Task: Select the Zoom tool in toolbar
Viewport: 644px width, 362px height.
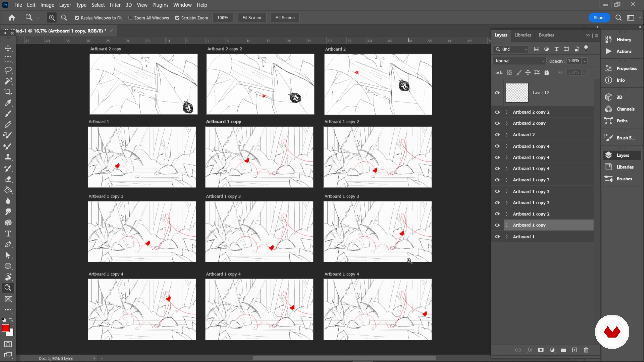Action: click(x=8, y=288)
